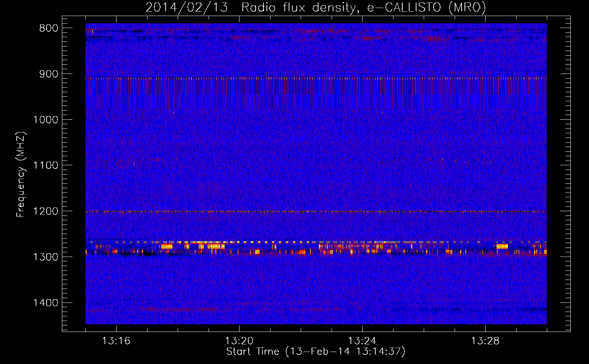Click the yellow dashed band near 1270 MHz
The width and height of the screenshot is (589, 364).
tap(316, 242)
